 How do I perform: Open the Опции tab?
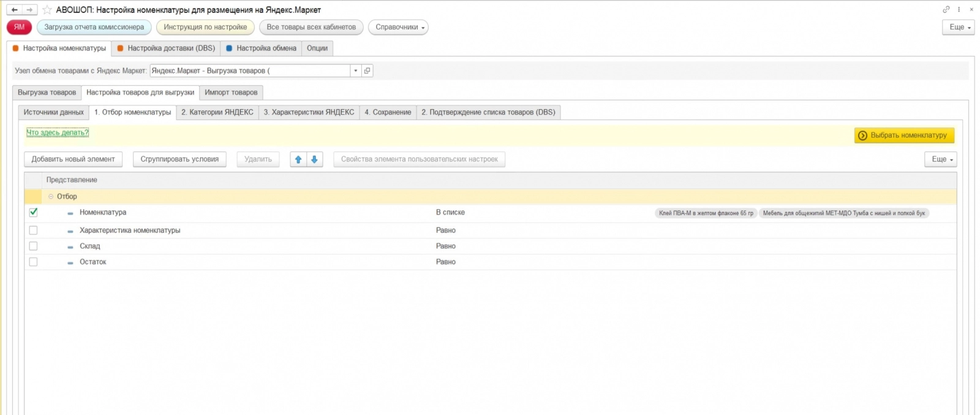(317, 48)
